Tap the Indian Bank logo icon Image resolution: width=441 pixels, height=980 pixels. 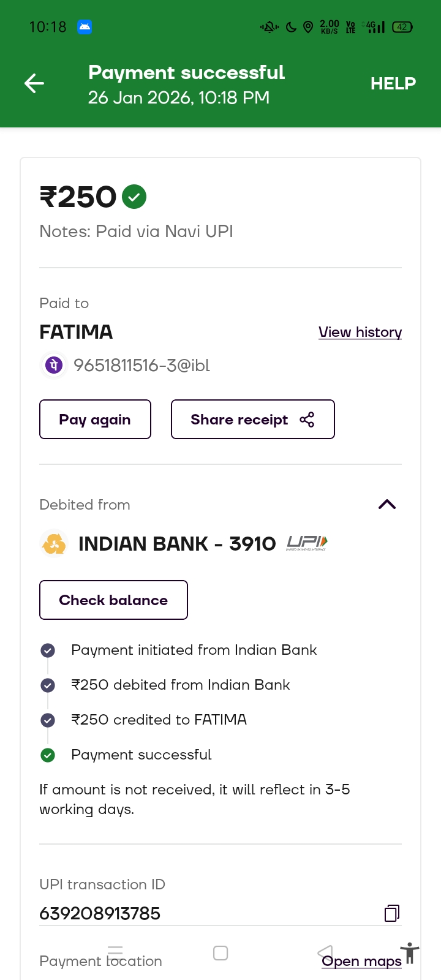[x=54, y=544]
